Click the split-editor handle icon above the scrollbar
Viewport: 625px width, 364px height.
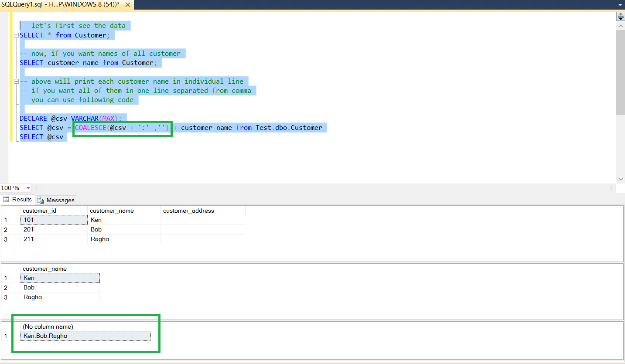[621, 16]
